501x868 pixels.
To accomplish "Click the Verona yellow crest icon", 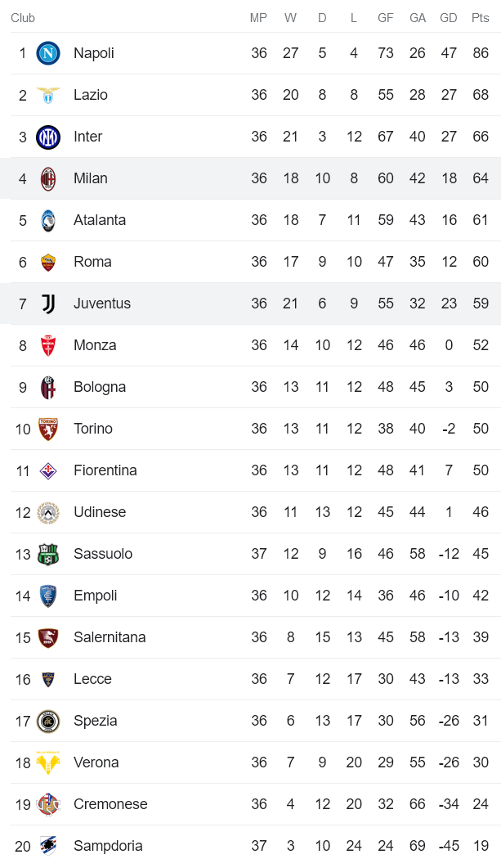I will (48, 762).
